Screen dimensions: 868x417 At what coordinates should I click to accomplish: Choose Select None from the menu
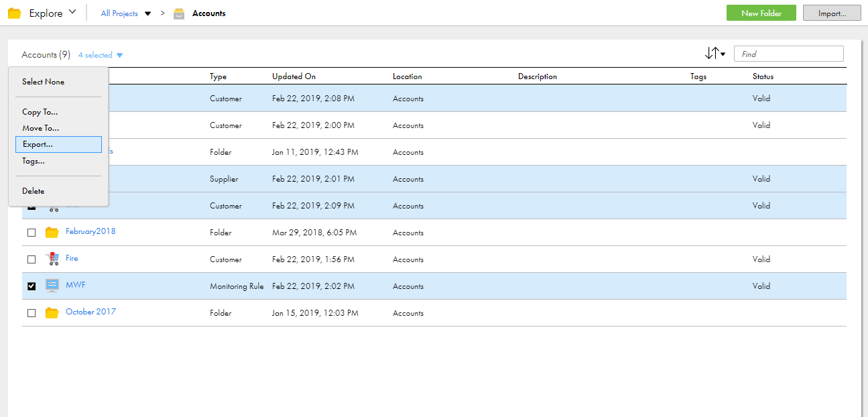[x=43, y=82]
